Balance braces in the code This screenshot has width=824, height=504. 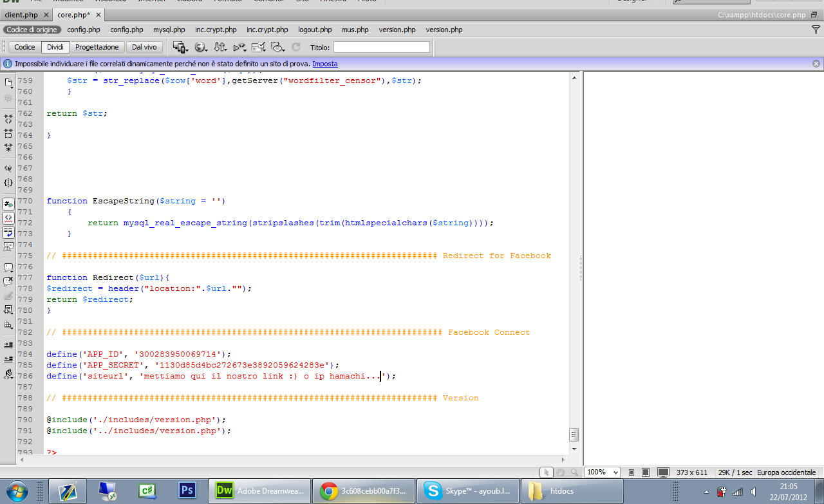[8, 183]
